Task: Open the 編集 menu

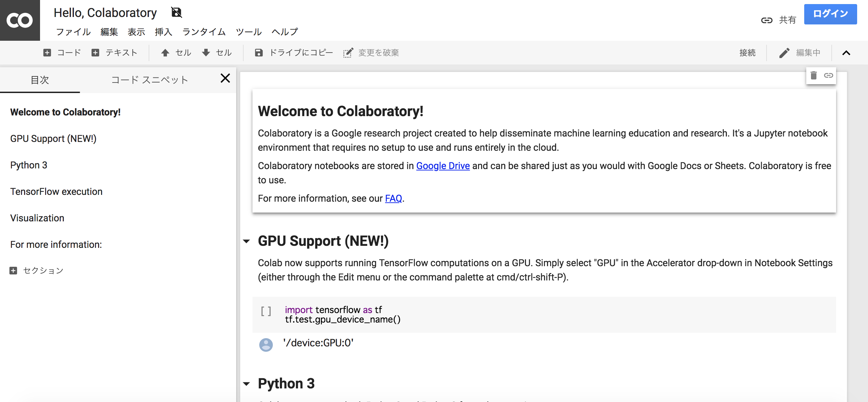Action: (x=109, y=32)
